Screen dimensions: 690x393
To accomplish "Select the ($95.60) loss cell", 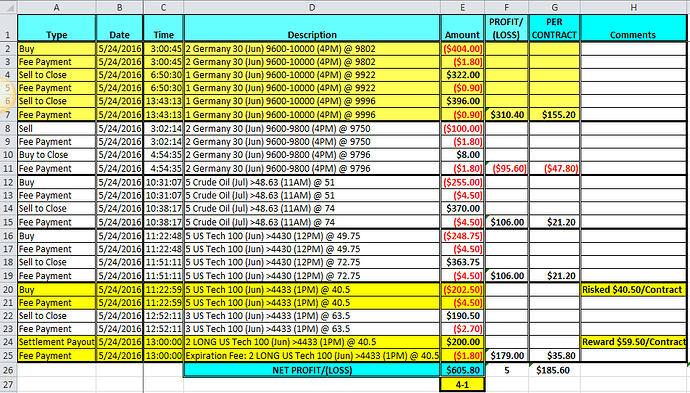I will point(507,169).
